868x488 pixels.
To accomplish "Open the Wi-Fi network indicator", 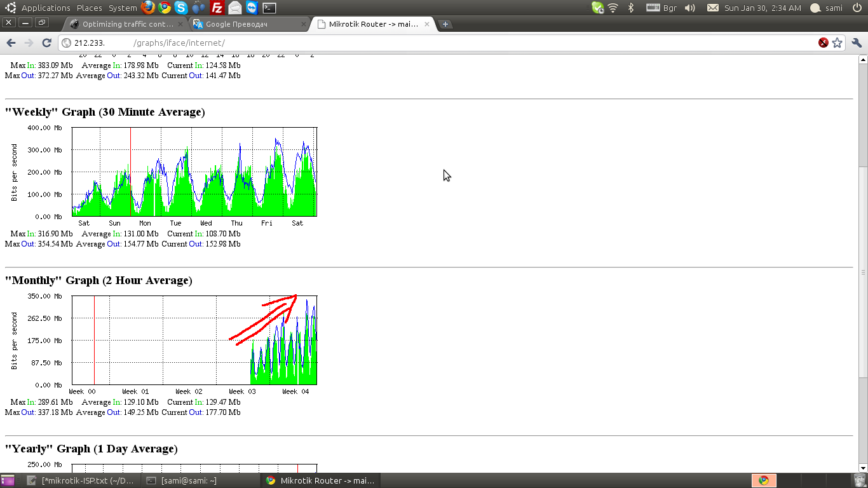I will 613,8.
